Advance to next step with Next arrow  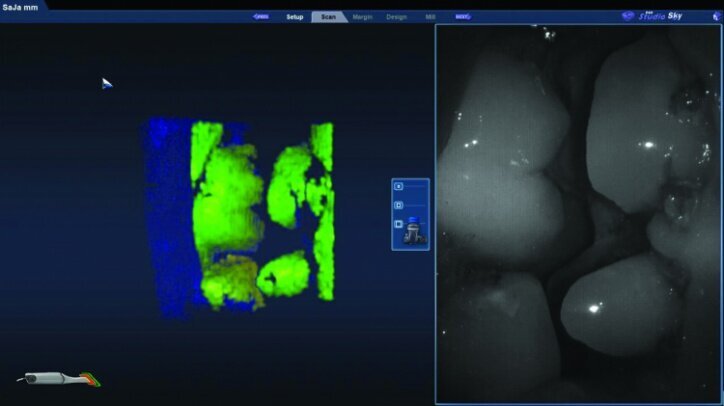(462, 17)
